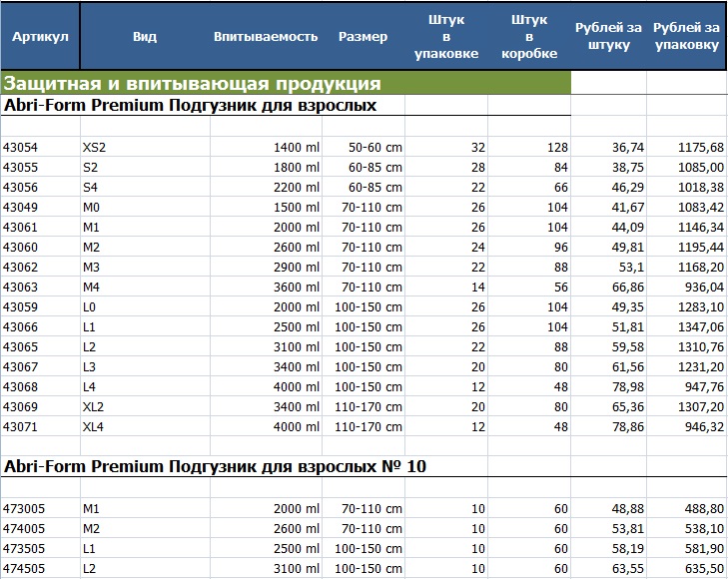Viewport: 728px width, 579px height.
Task: Click price per pack 1347,06
Action: [687, 326]
